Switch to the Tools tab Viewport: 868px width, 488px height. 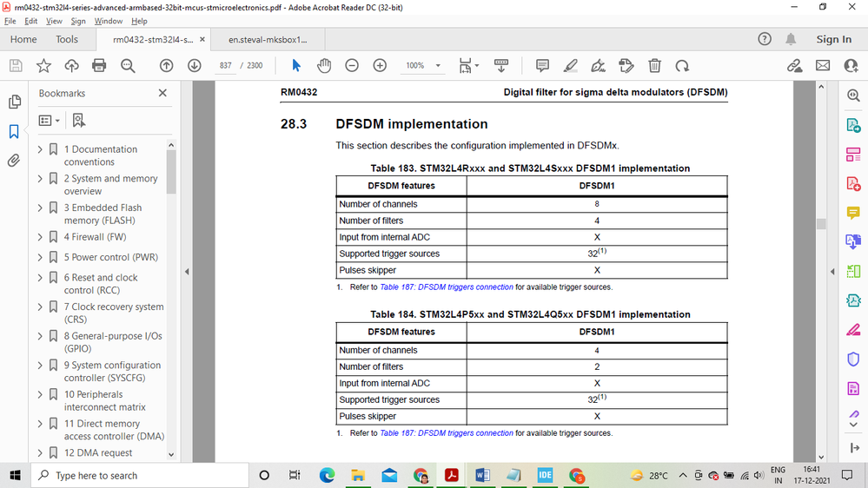[x=67, y=39]
